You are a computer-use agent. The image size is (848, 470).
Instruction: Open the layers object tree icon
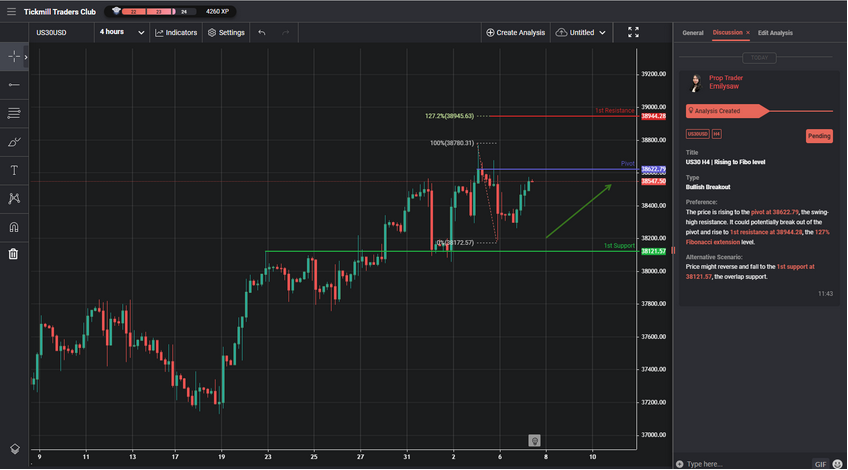pos(15,449)
